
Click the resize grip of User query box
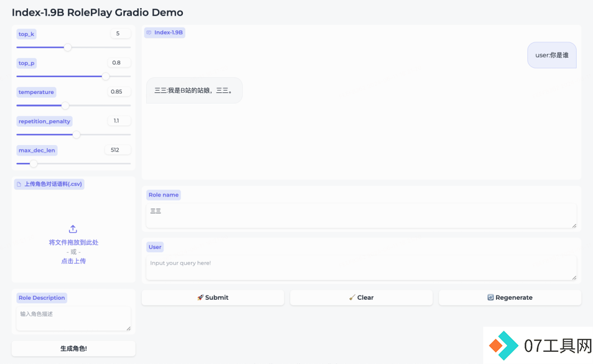(574, 278)
